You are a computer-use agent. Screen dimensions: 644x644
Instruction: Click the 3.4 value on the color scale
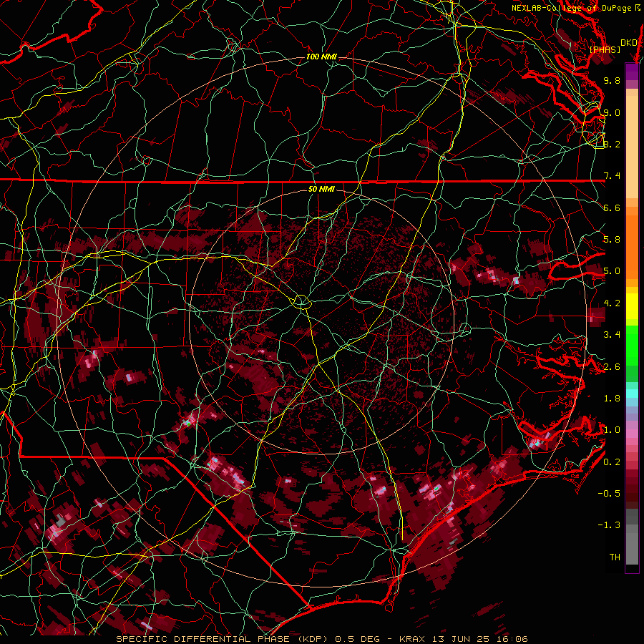(x=612, y=335)
